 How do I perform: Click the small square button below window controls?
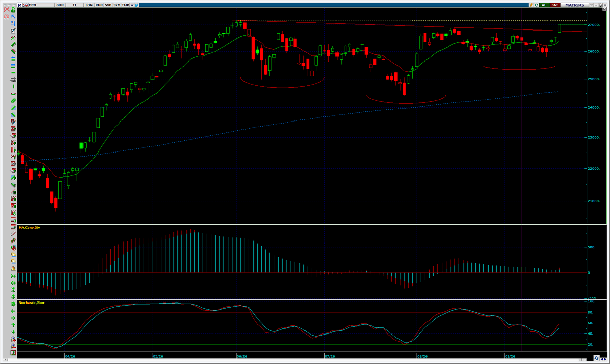pos(604,9)
